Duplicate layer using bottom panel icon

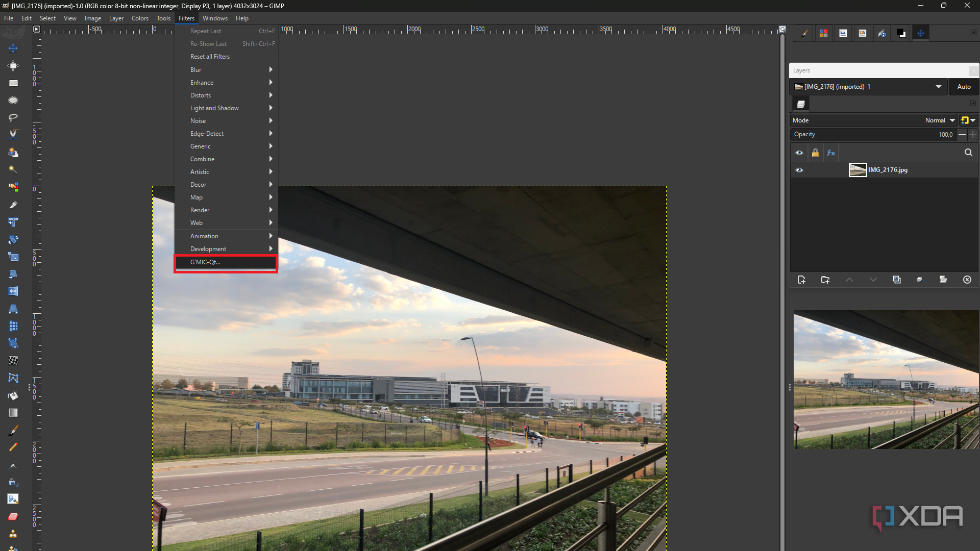point(897,280)
